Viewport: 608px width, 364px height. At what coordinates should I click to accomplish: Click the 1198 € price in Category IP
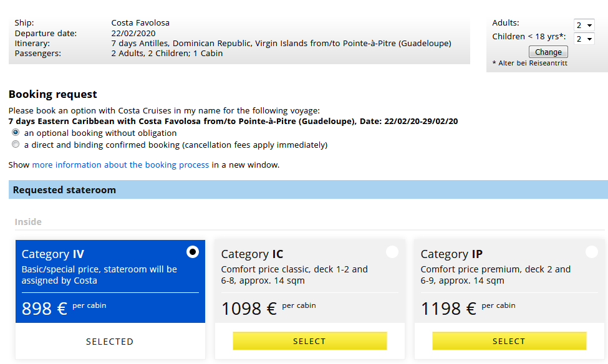448,309
